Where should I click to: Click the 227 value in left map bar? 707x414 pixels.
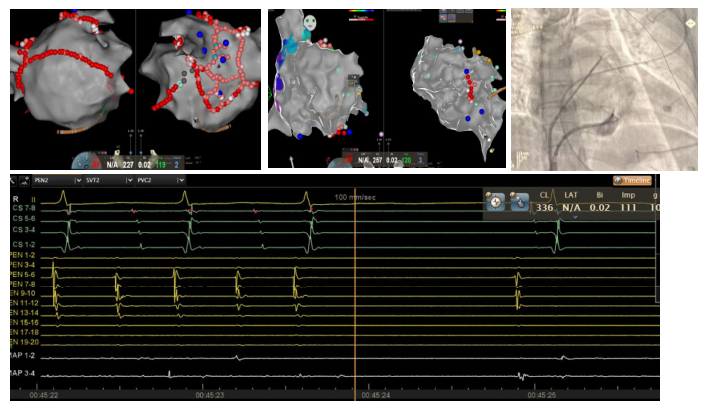(x=129, y=165)
